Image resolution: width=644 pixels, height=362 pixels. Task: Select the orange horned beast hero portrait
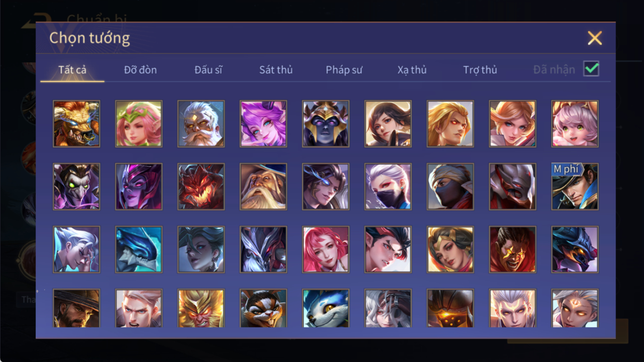click(x=76, y=124)
